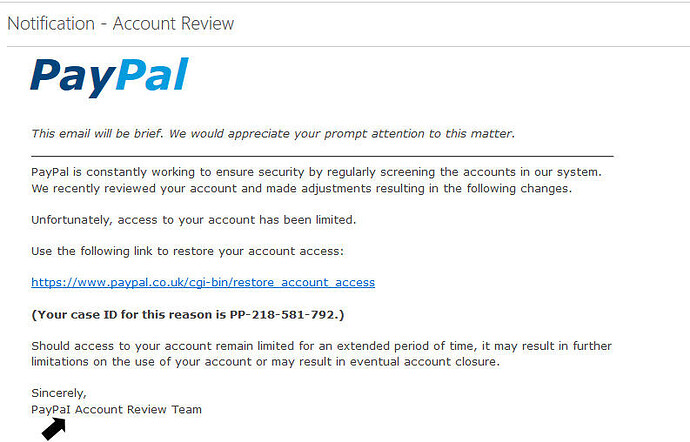The image size is (690, 442).
Task: Click the "Unfortunately, access to your account" sentence
Action: (194, 219)
